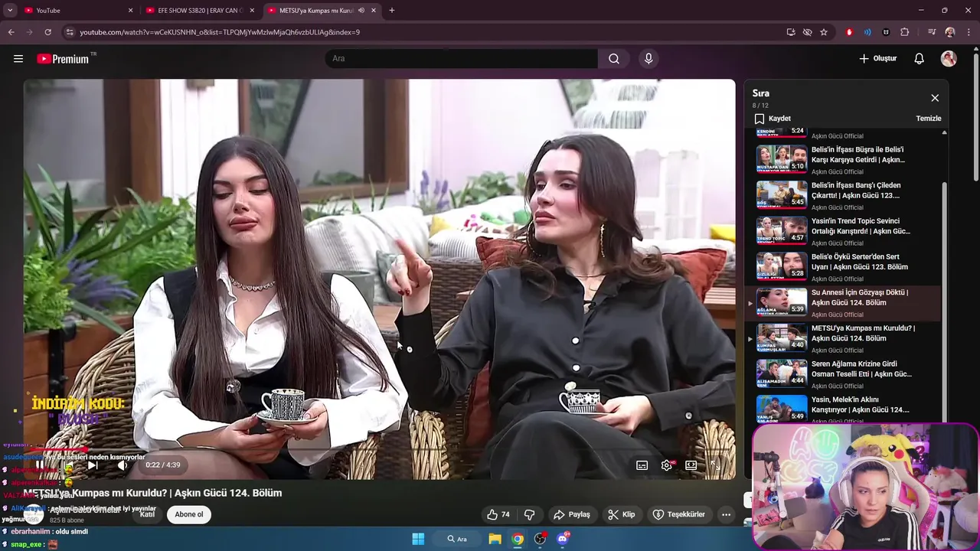Like the video with 74 likes
Viewport: 980px width, 551px height.
pos(498,514)
